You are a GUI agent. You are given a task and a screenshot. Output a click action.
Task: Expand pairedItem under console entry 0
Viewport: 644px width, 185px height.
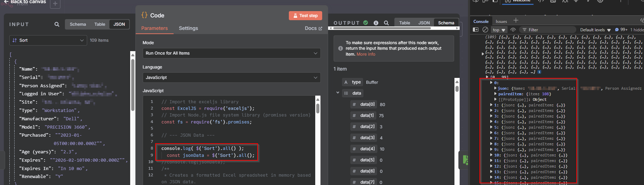[x=495, y=94]
